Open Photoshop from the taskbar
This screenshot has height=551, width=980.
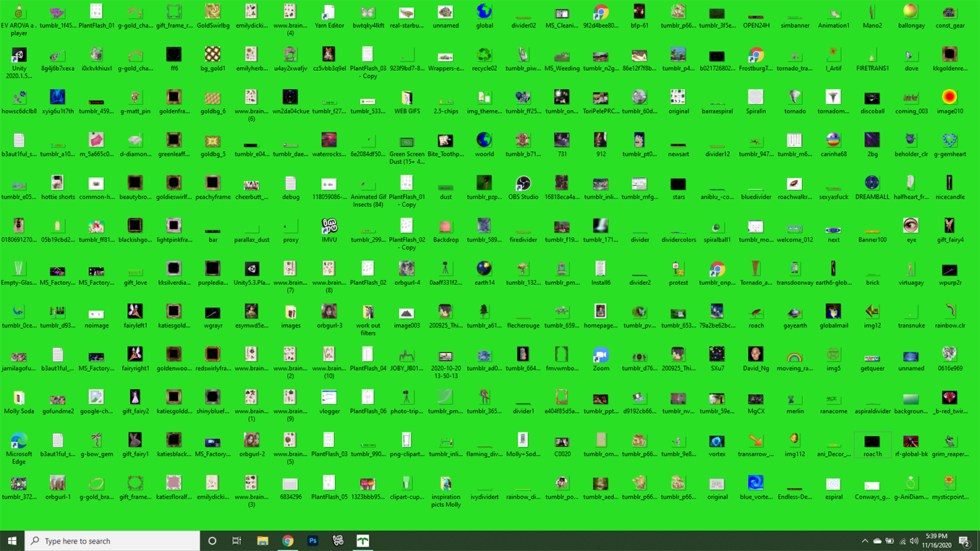tap(312, 541)
